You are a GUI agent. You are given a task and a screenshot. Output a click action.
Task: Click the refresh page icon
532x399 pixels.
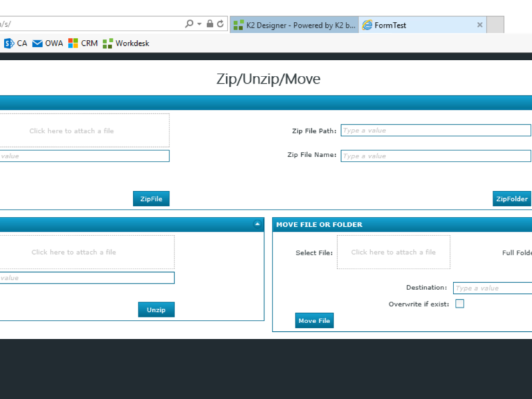(x=220, y=24)
